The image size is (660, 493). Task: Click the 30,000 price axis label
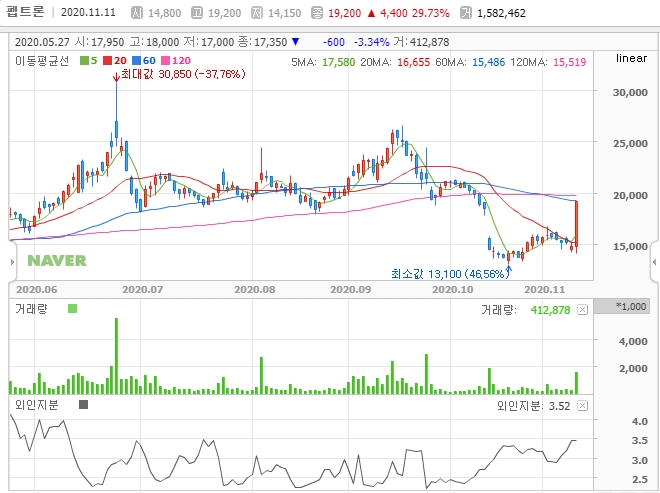630,93
